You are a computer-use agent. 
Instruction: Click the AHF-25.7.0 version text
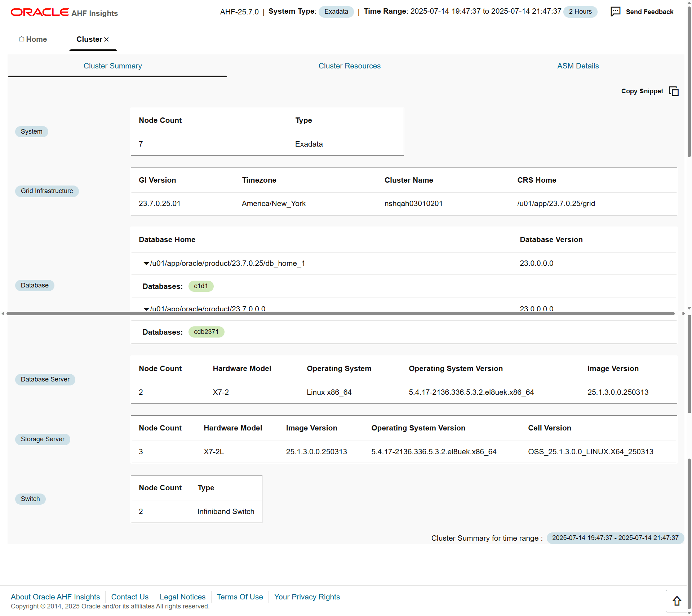239,12
